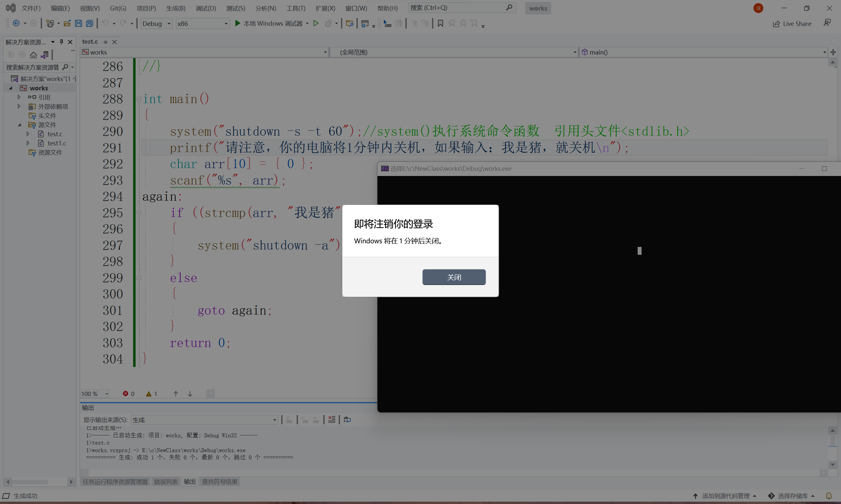Image resolution: width=841 pixels, height=504 pixels.
Task: Click the Save All icon
Action: coord(90,23)
